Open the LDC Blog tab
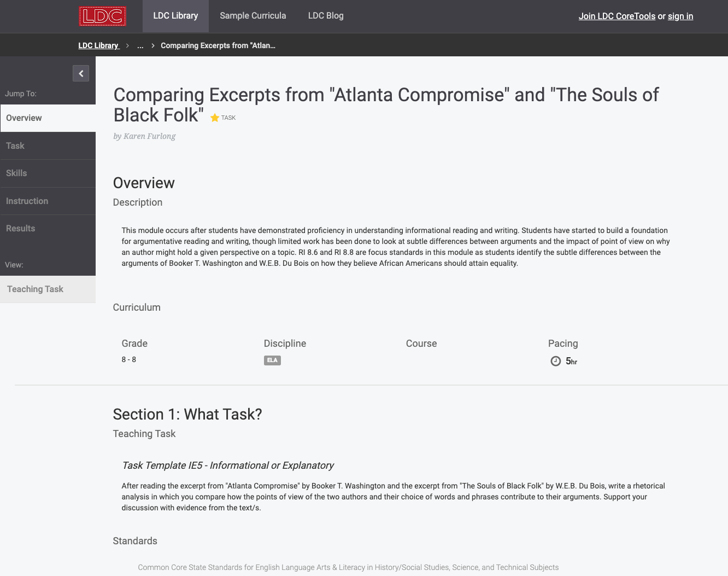728x576 pixels. [326, 16]
